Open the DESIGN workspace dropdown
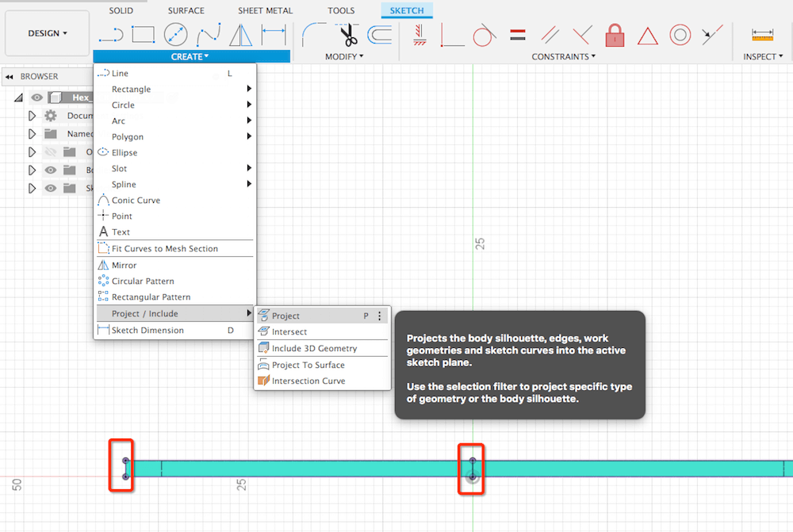793x532 pixels. (x=48, y=33)
